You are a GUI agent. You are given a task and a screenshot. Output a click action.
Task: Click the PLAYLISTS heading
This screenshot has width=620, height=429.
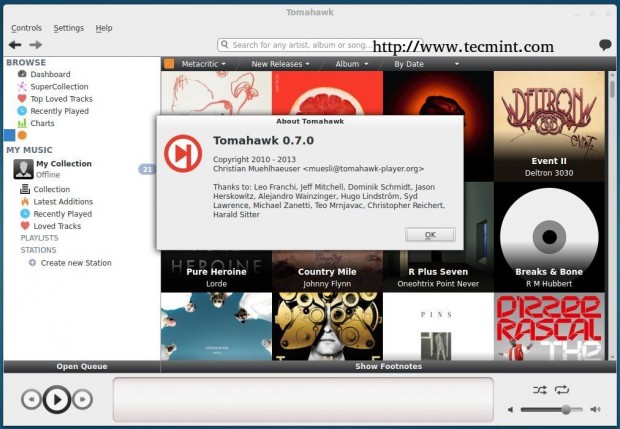[39, 238]
